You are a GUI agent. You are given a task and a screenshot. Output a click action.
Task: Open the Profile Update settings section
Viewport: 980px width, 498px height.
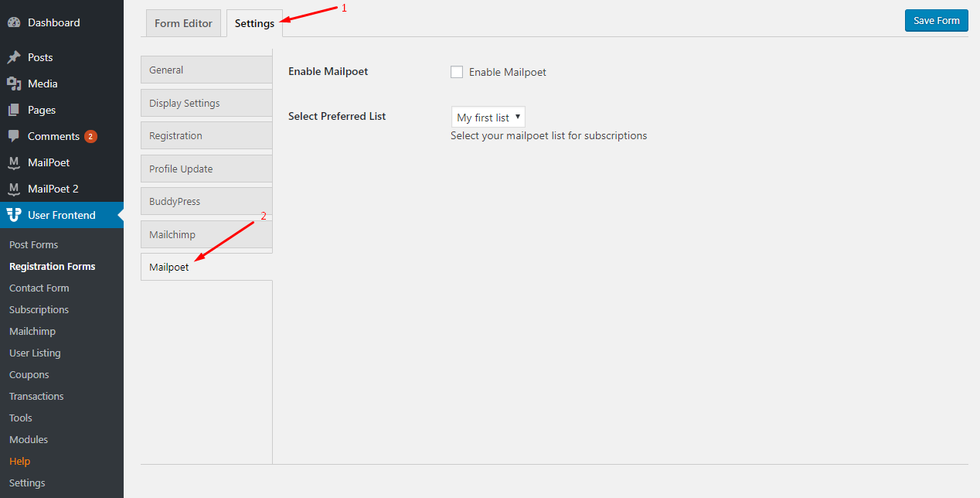(206, 169)
